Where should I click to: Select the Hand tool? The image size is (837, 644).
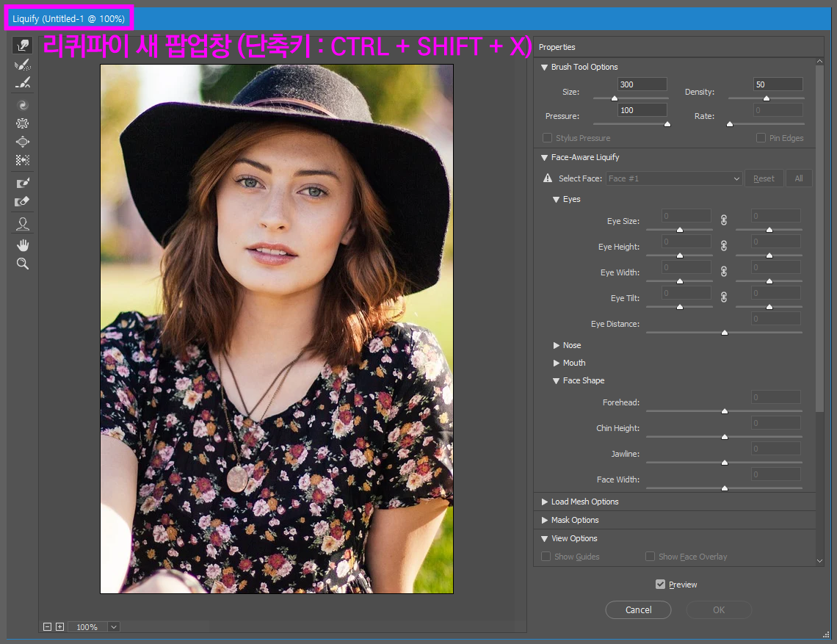click(x=23, y=245)
